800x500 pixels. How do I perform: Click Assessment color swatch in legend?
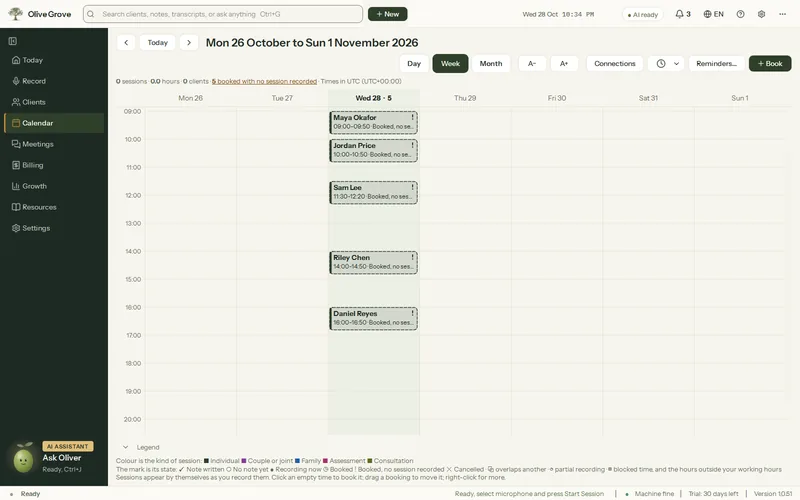326,461
